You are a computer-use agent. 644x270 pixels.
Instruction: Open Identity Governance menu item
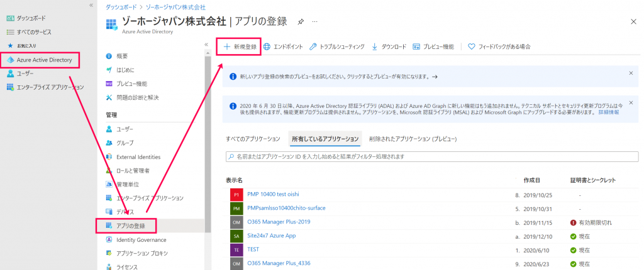[136, 240]
